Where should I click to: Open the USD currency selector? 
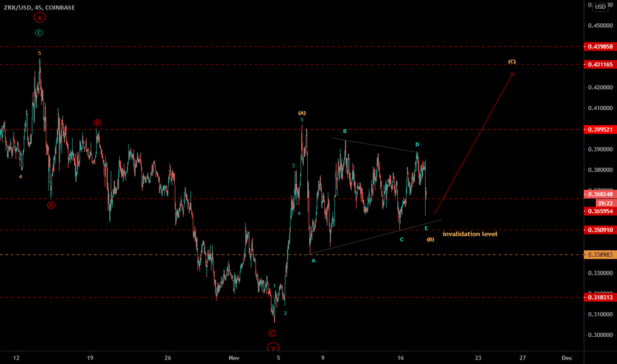600,7
